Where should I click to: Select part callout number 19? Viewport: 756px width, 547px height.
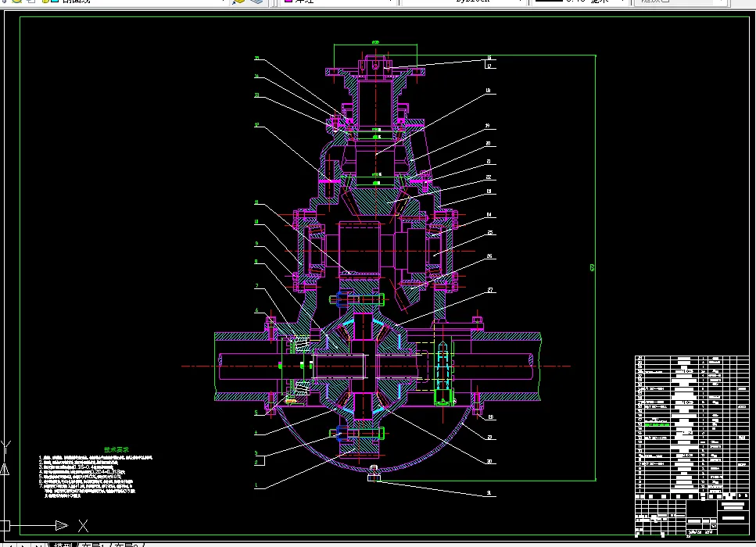click(x=487, y=126)
